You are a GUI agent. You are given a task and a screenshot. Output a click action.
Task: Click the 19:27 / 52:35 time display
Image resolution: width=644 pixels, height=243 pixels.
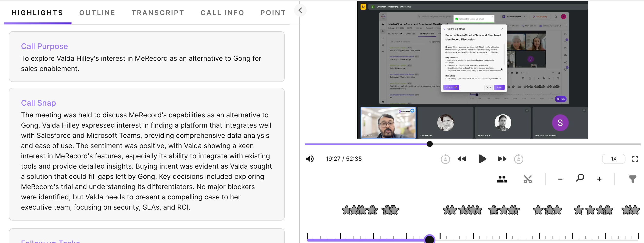(x=343, y=159)
